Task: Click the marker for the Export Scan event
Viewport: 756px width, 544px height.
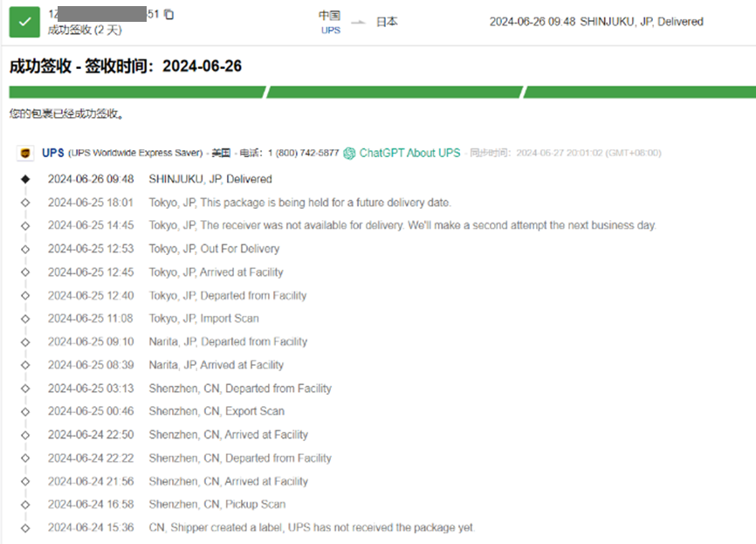Action: (x=25, y=412)
